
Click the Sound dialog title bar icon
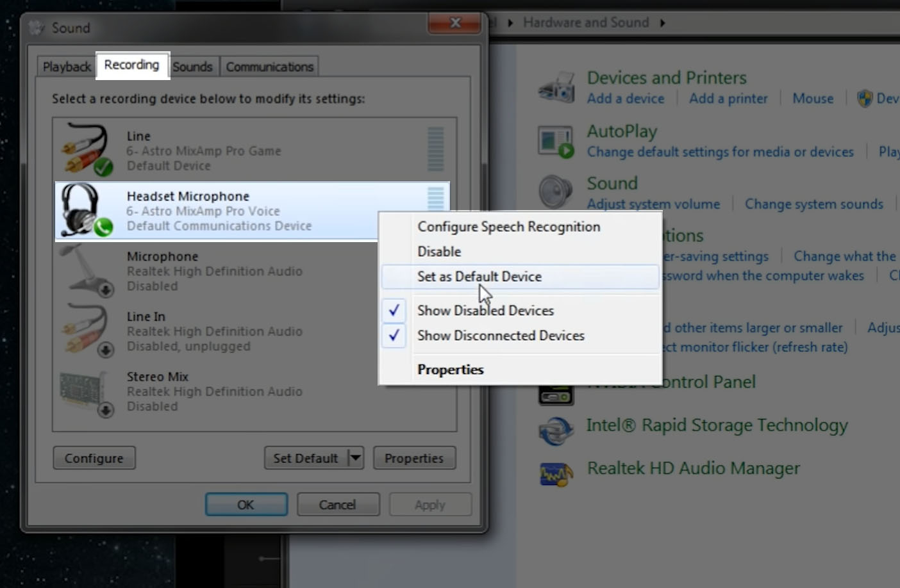(x=37, y=28)
